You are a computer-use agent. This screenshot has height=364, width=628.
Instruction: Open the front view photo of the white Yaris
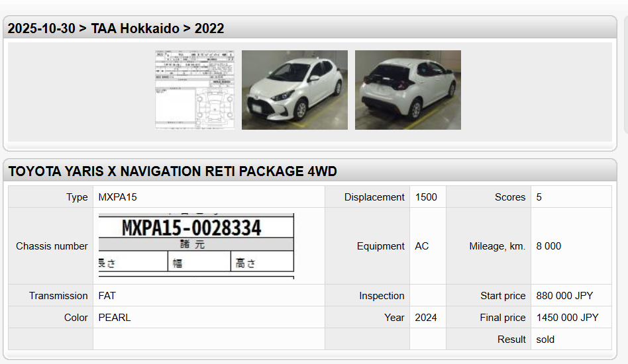(x=295, y=90)
